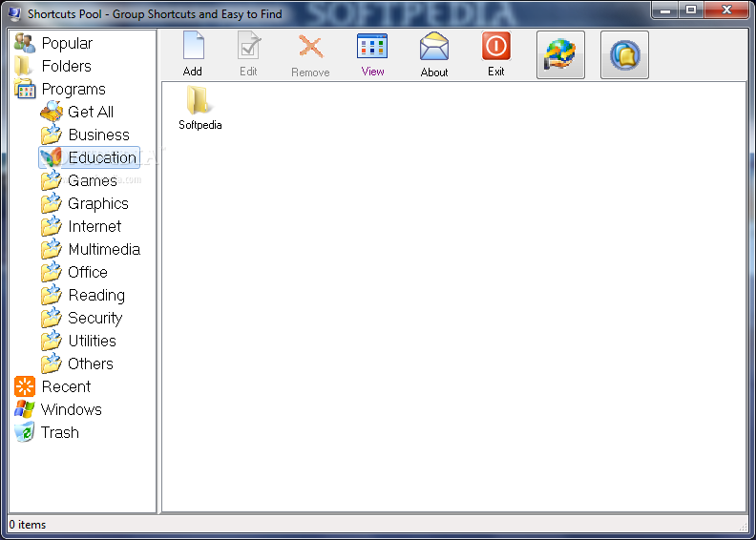The height and width of the screenshot is (540, 756).
Task: Select the Programs category
Action: click(60, 89)
